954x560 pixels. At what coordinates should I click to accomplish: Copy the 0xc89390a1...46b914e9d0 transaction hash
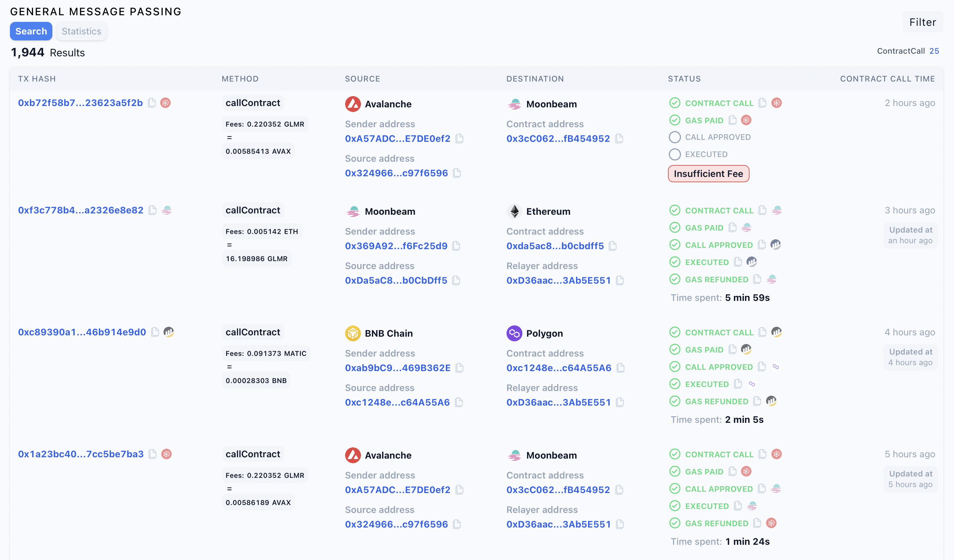click(x=155, y=332)
